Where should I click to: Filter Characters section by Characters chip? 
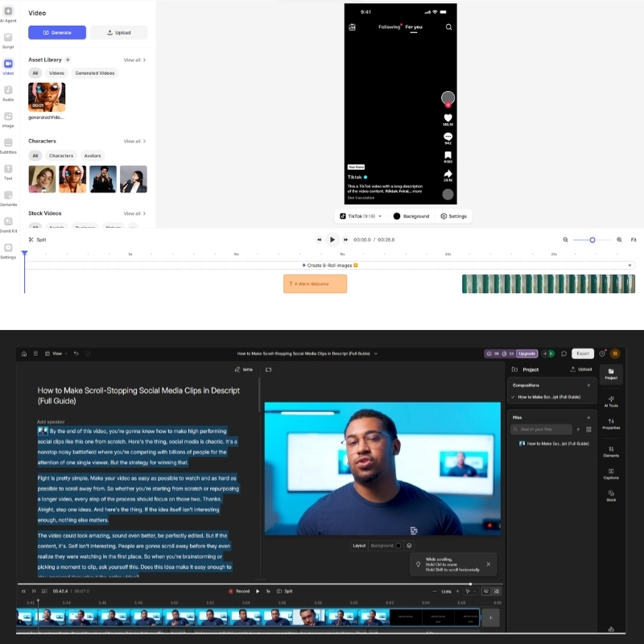tap(61, 155)
